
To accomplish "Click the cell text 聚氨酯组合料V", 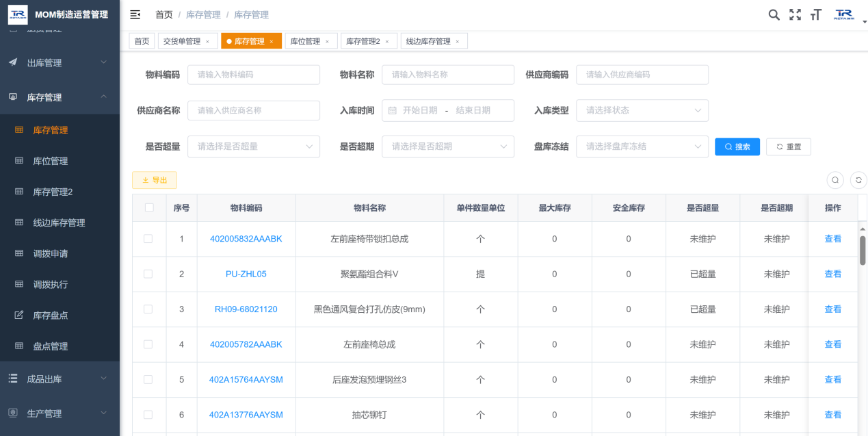I will pyautogui.click(x=369, y=274).
